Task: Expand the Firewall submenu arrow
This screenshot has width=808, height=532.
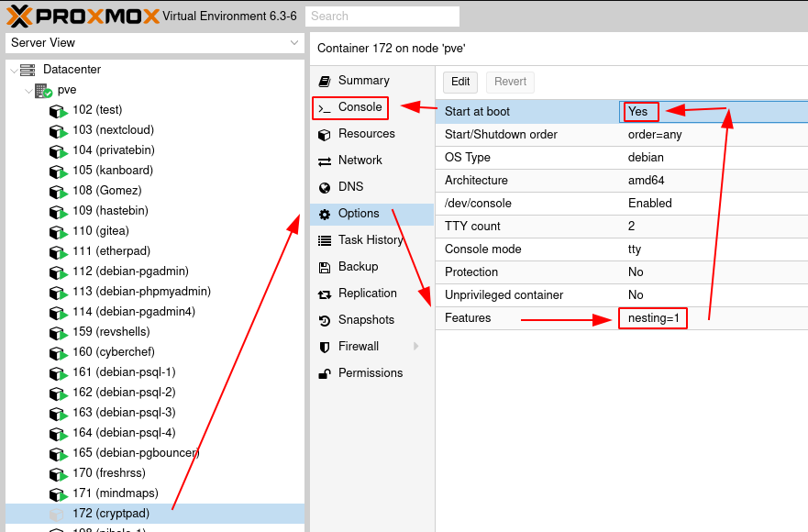Action: (415, 347)
